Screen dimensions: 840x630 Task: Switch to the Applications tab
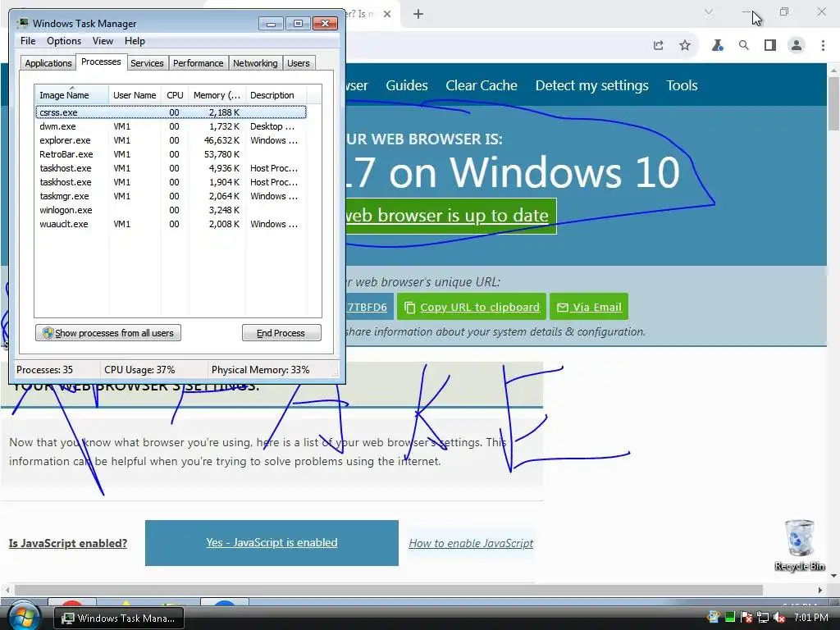[48, 63]
